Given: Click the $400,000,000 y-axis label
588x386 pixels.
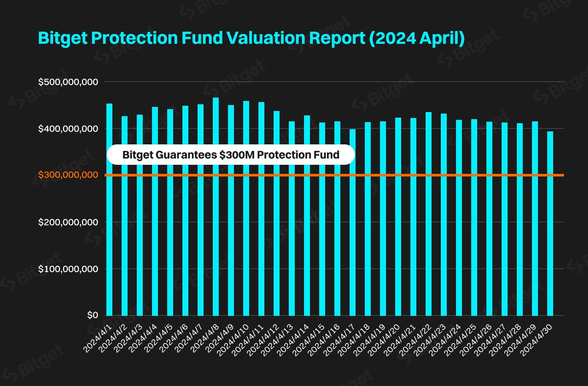Looking at the screenshot, I should 68,128.
